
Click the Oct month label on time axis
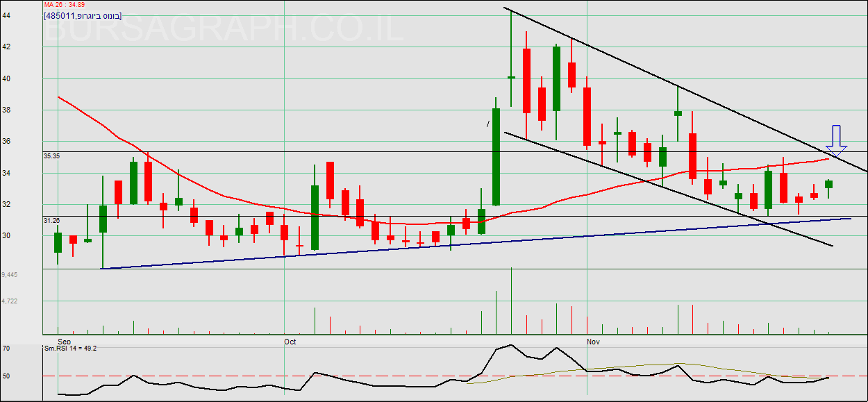tap(290, 342)
